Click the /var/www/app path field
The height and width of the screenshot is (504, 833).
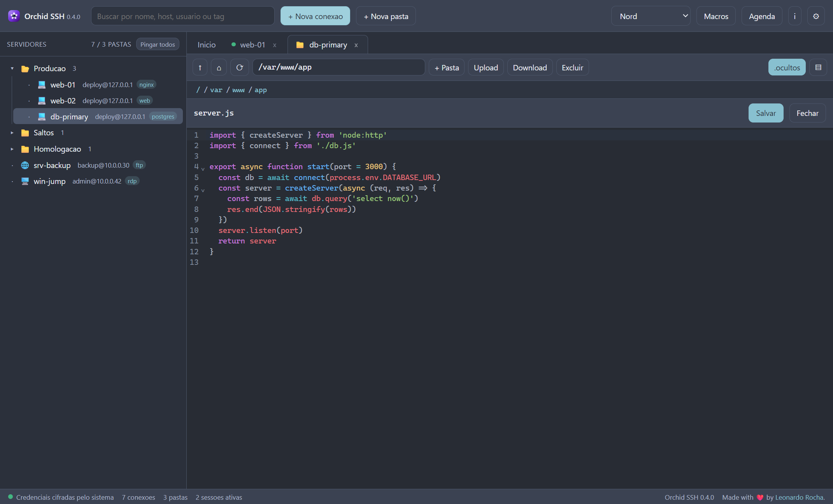tap(338, 67)
